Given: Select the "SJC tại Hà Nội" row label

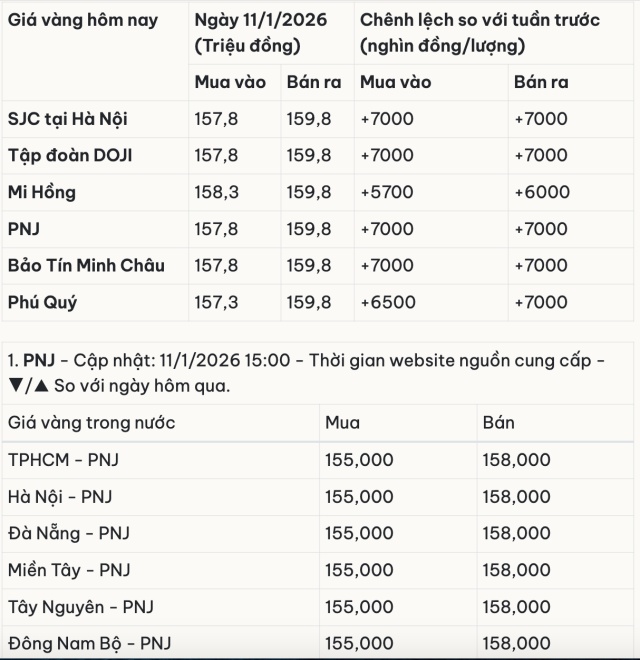Looking at the screenshot, I should (x=67, y=119).
